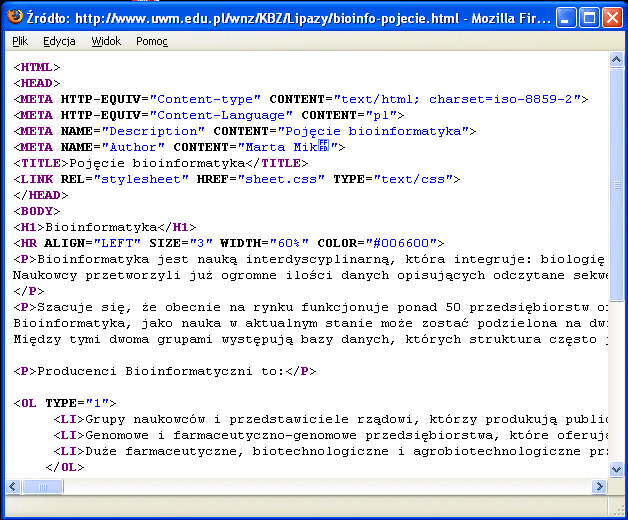Viewport: 628px width, 520px height.
Task: Click the horizontal scrollbar right arrow
Action: point(598,487)
